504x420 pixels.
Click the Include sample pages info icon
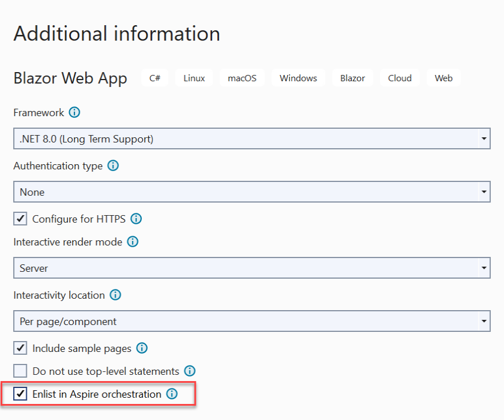[x=142, y=348]
